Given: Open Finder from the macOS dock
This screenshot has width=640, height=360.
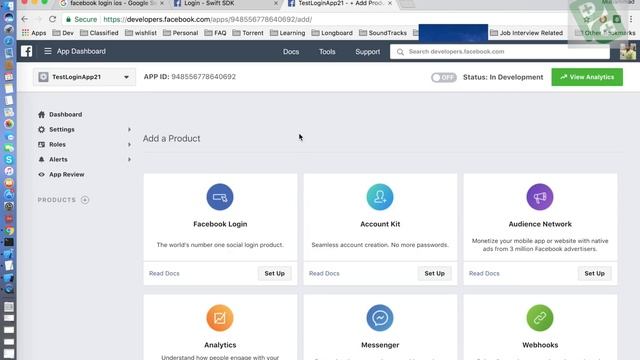Looking at the screenshot, I should pyautogui.click(x=9, y=6).
